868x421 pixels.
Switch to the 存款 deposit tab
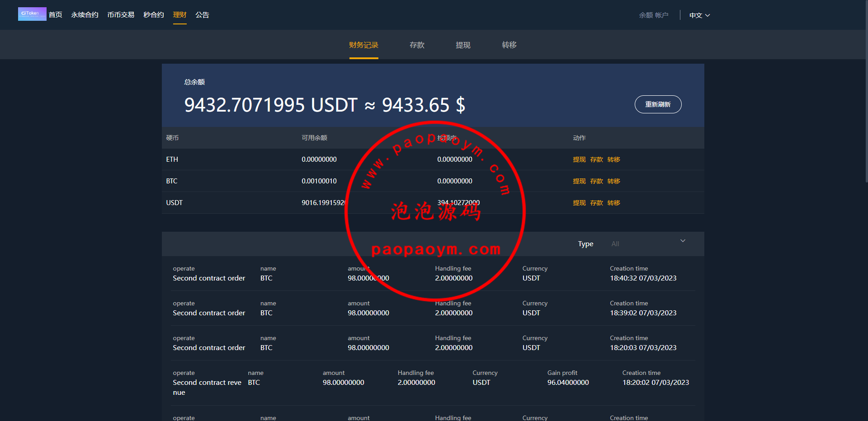point(417,45)
